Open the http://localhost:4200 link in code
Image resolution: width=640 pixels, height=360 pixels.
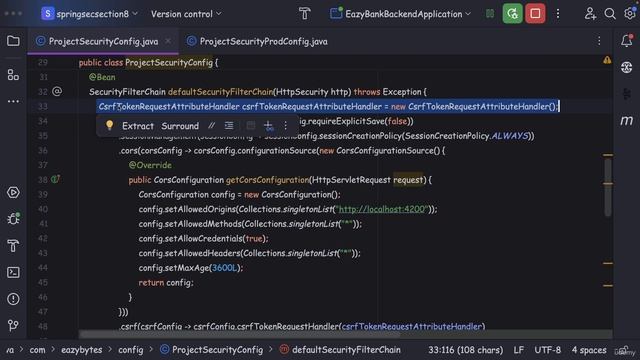coord(382,209)
